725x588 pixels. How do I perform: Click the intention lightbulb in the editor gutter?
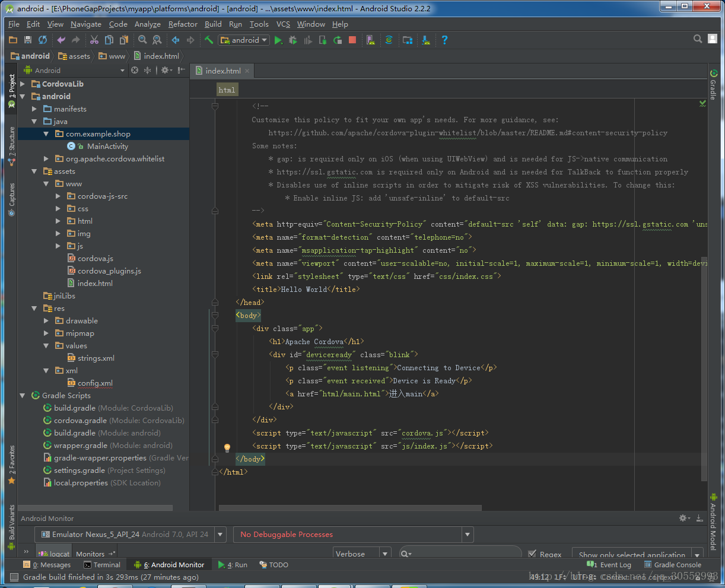(x=227, y=448)
